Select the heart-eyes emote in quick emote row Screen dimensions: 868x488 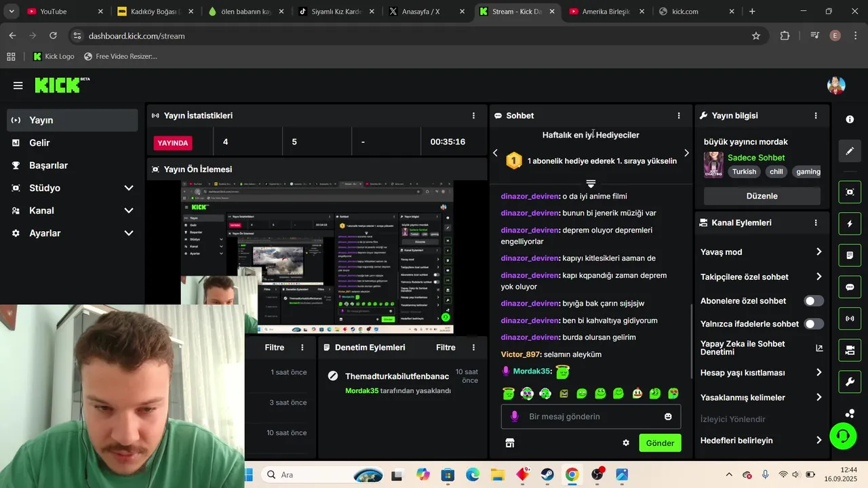click(673, 393)
